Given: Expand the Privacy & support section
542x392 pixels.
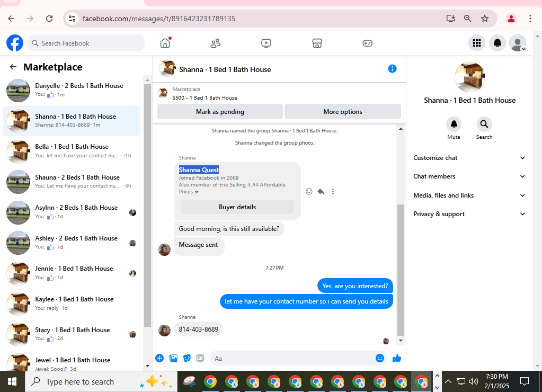Looking at the screenshot, I should pyautogui.click(x=469, y=214).
